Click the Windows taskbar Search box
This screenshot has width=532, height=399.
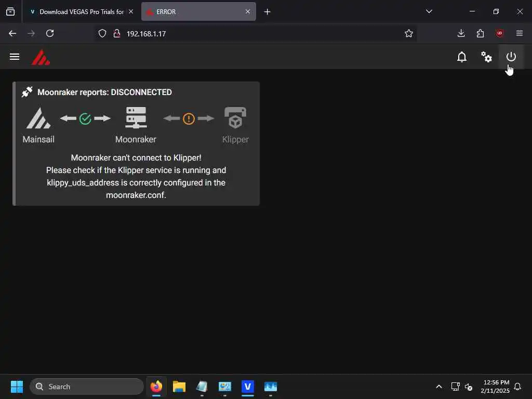87,387
